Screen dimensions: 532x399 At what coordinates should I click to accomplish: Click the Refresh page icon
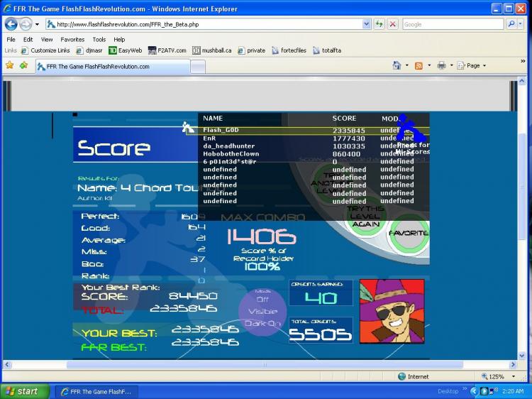(379, 23)
